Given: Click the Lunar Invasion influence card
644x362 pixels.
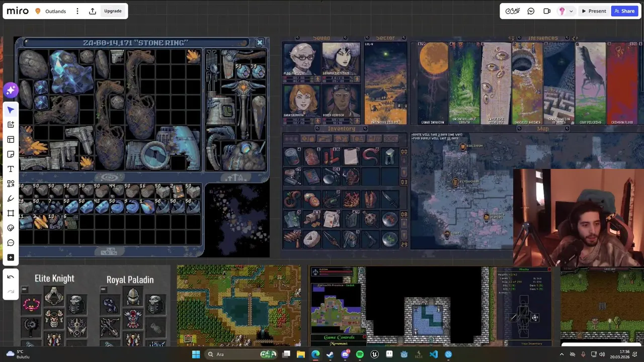Looking at the screenshot, I should tap(432, 83).
